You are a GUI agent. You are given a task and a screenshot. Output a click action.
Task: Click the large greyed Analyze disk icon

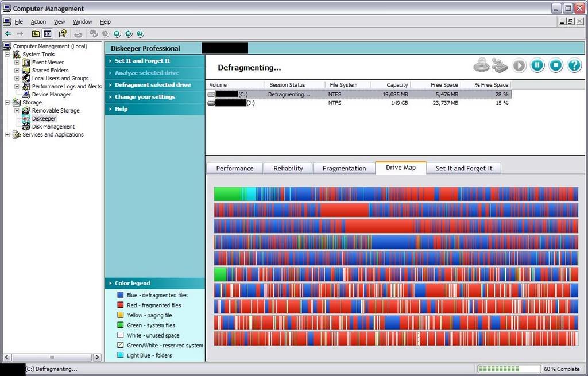(481, 65)
